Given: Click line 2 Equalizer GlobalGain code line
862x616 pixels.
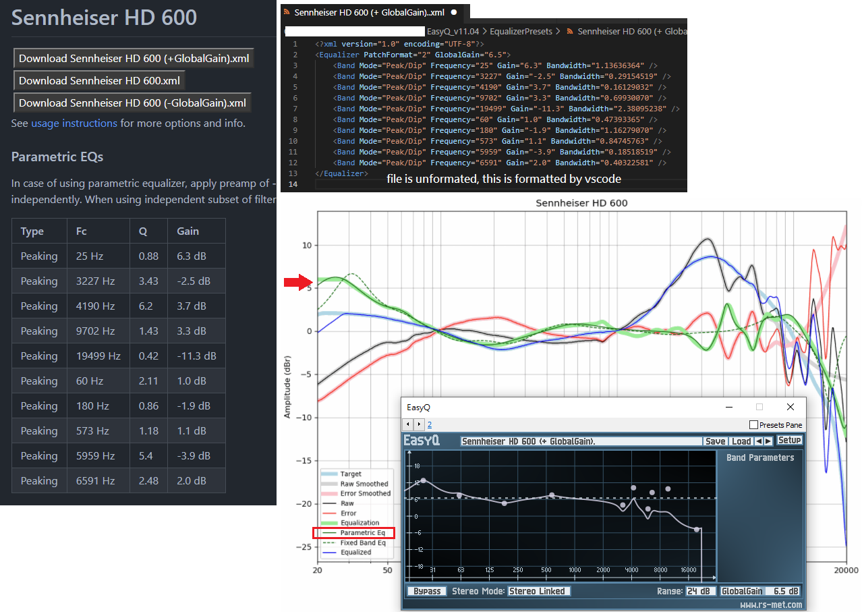Looking at the screenshot, I should [413, 55].
